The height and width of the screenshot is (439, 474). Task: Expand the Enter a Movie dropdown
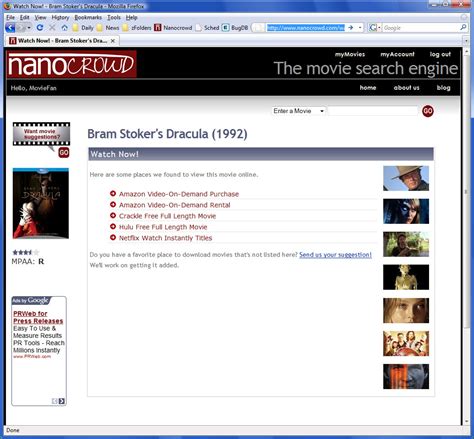click(299, 111)
